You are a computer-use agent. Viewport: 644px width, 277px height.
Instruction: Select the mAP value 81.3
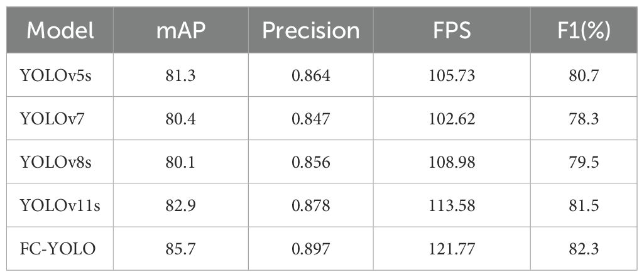coord(181,75)
